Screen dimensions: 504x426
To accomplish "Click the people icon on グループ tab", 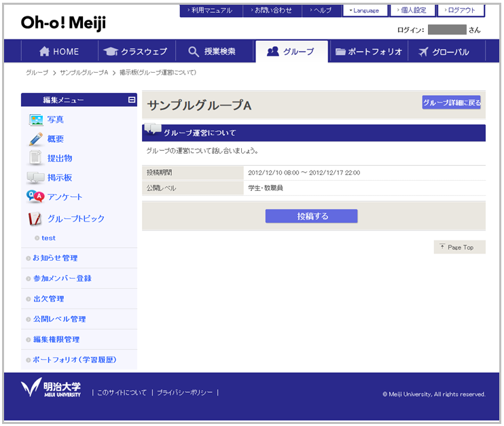I will click(273, 52).
